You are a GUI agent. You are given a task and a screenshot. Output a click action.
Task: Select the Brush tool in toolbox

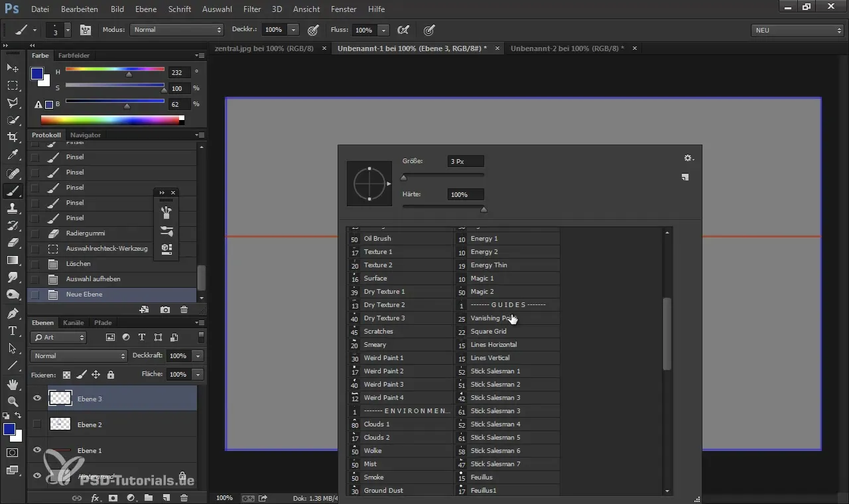pyautogui.click(x=13, y=191)
